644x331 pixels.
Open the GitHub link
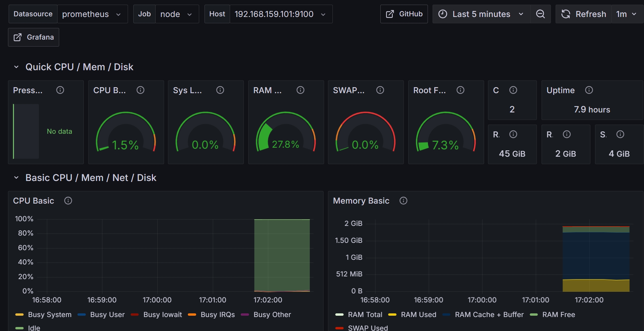click(404, 14)
